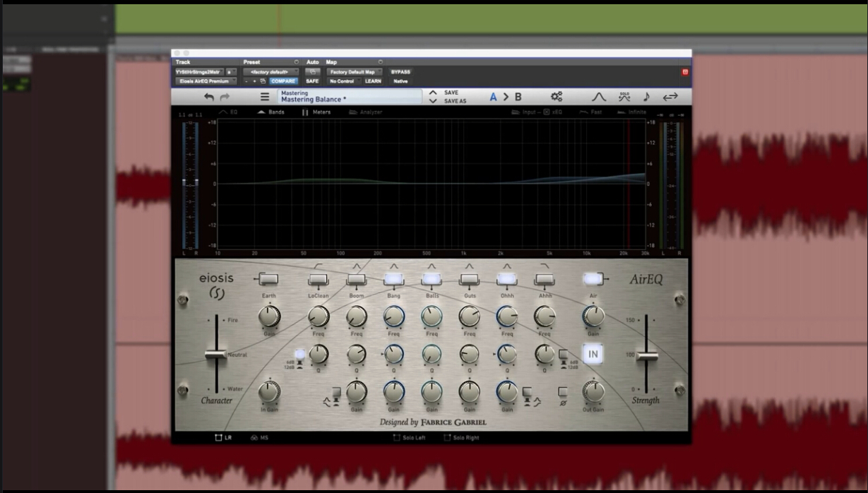Open the factory default preset dropdown

pos(272,72)
